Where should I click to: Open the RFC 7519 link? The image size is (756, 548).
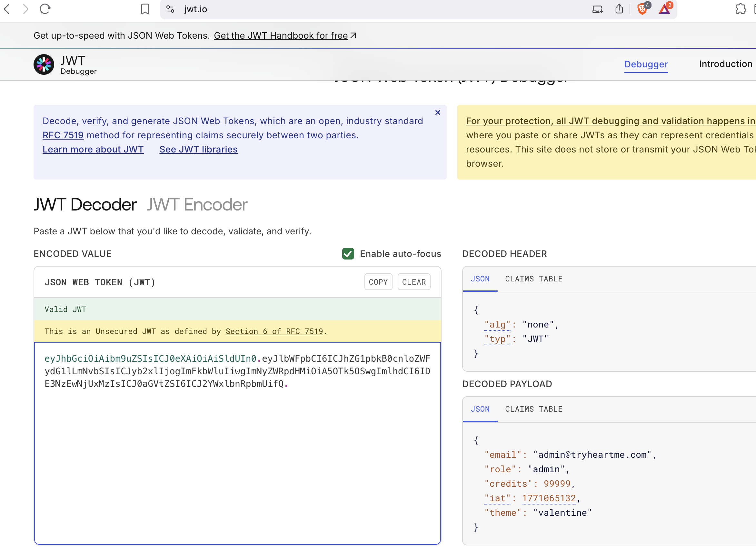point(63,135)
